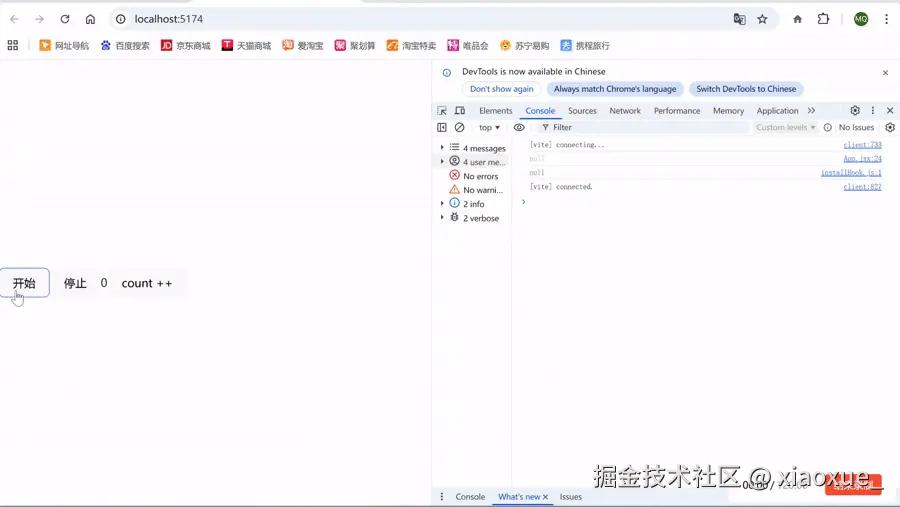Toggle the console sidebar panel

pyautogui.click(x=441, y=127)
